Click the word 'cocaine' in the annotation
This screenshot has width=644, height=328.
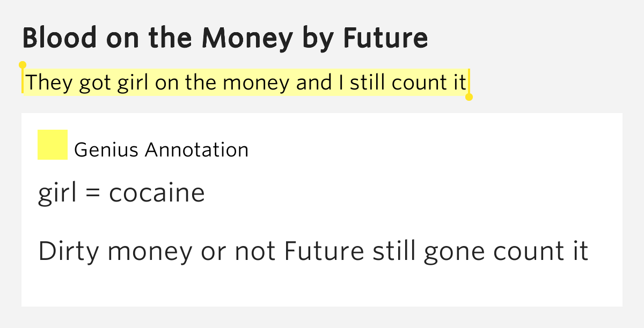click(157, 193)
